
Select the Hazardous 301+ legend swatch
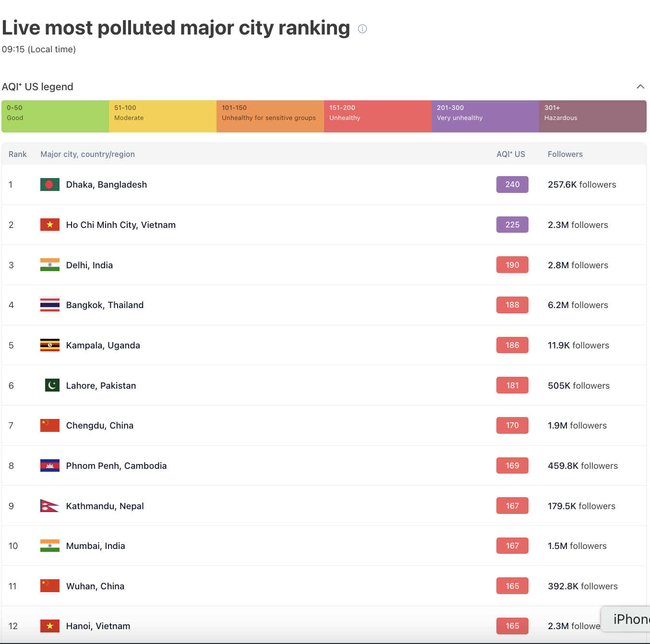tap(592, 116)
